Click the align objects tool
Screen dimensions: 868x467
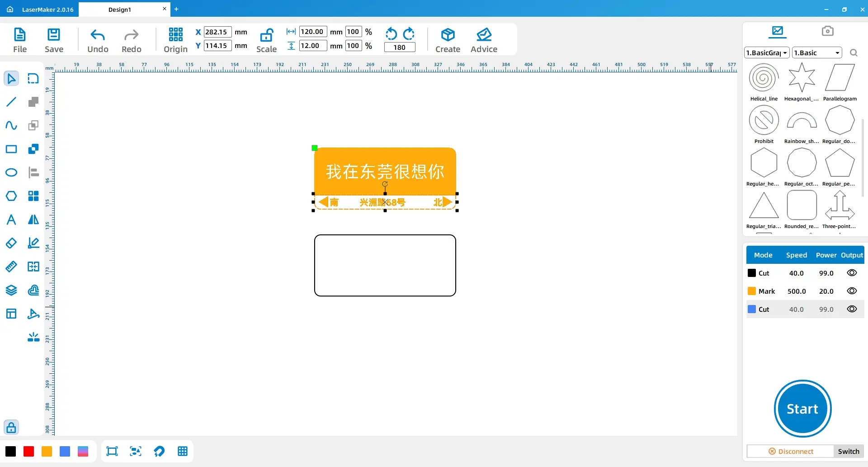pos(33,172)
